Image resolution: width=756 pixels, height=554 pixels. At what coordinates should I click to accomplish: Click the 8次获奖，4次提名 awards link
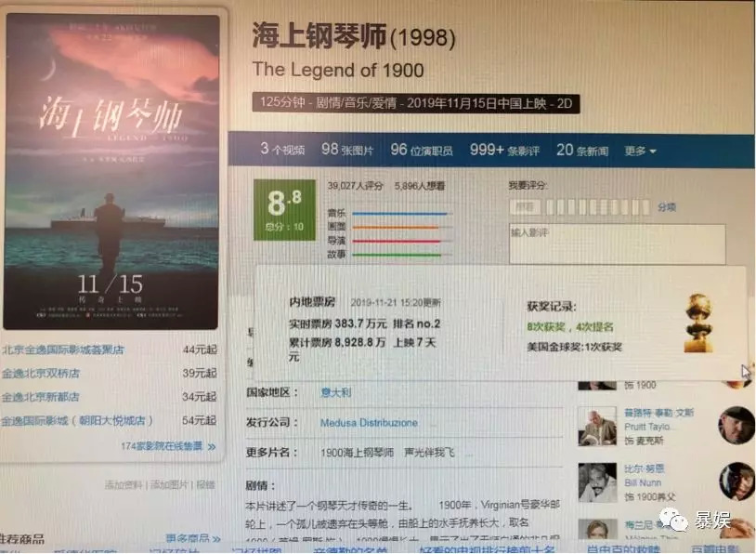pos(570,326)
